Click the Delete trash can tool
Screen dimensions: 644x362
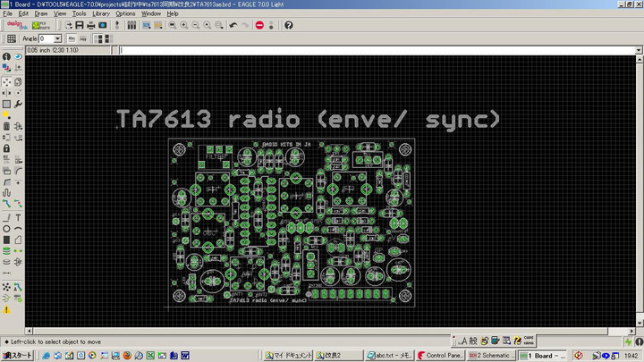(x=6, y=126)
